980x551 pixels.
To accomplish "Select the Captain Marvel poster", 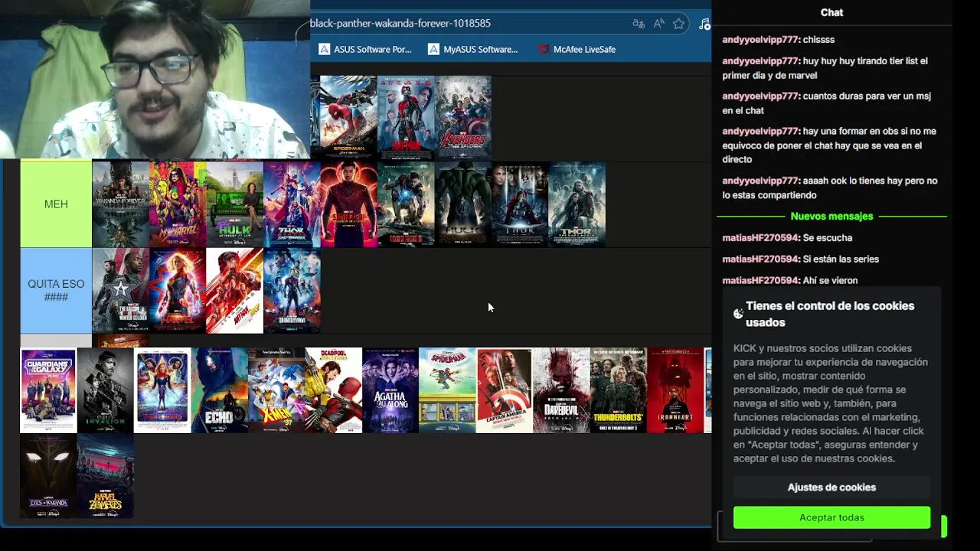I will pyautogui.click(x=178, y=291).
